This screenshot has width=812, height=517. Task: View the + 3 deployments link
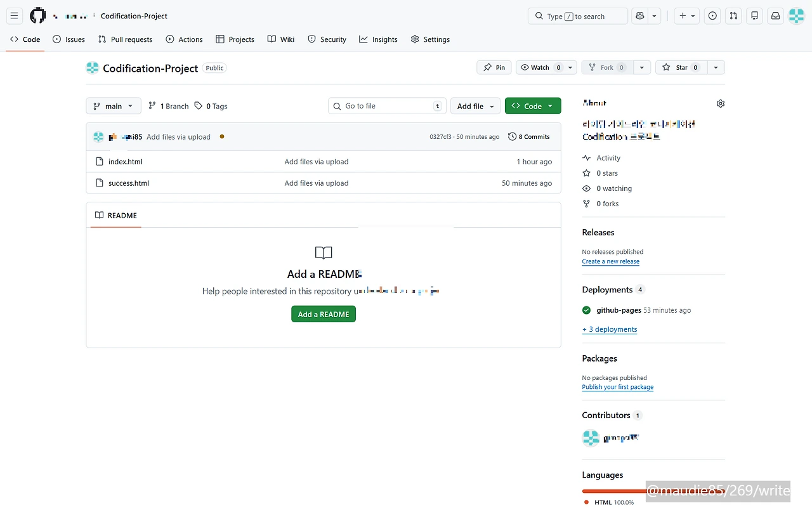610,329
